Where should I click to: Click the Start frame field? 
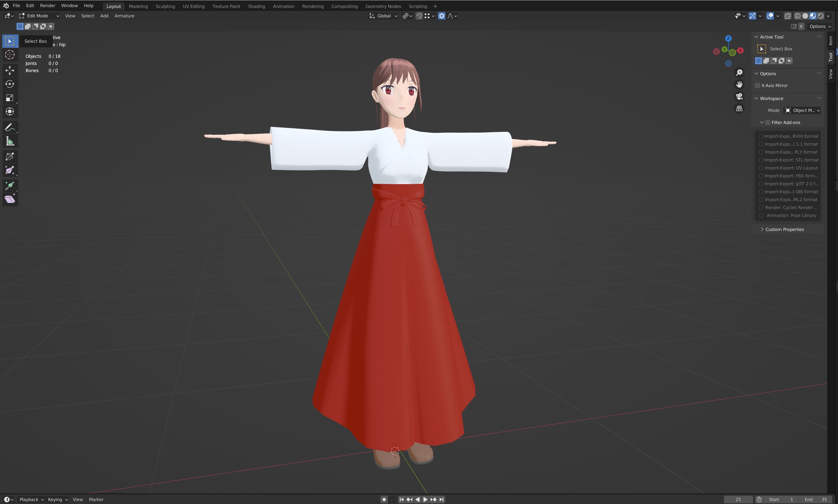[x=781, y=500]
